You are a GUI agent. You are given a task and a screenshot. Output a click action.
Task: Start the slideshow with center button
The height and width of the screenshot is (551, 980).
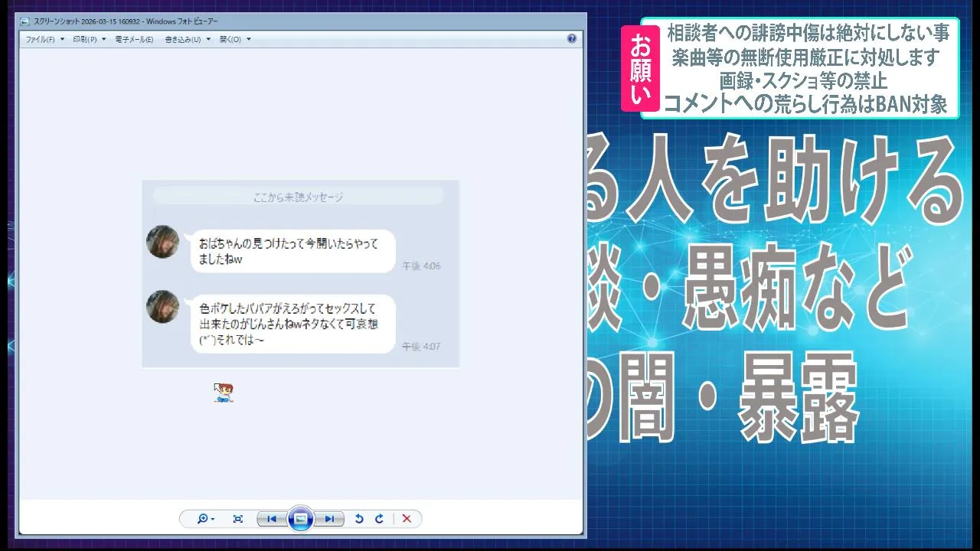pyautogui.click(x=301, y=519)
